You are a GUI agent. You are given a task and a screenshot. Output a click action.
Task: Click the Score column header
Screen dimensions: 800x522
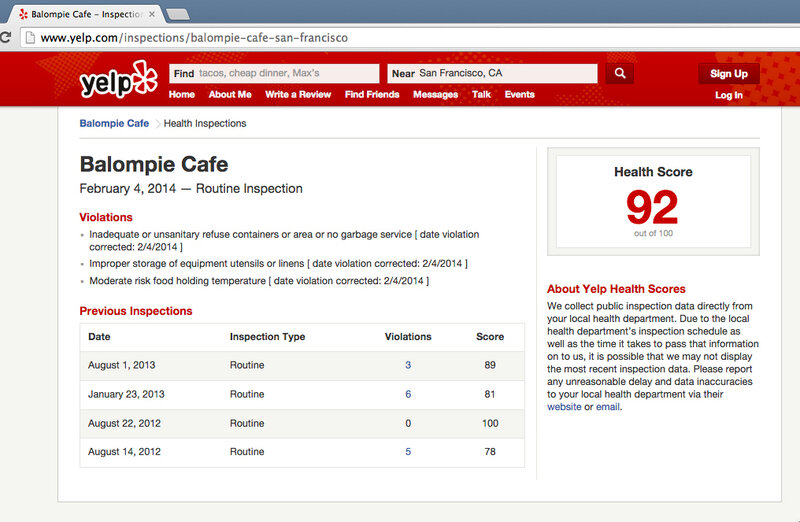(490, 337)
